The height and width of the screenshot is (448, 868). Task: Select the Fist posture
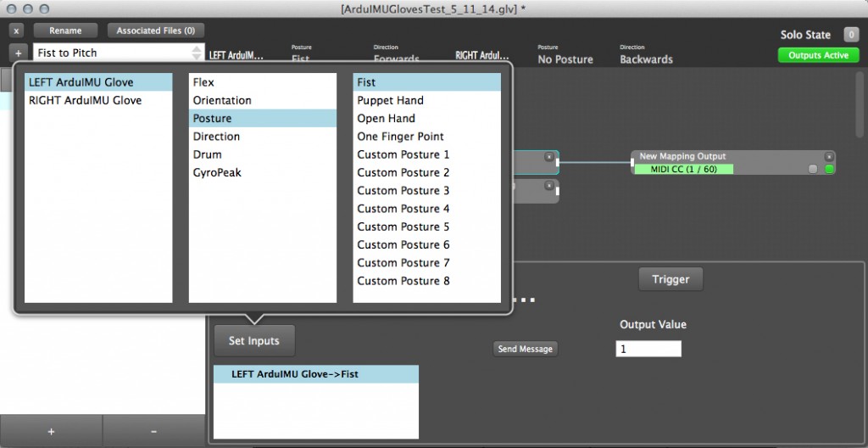click(x=427, y=82)
